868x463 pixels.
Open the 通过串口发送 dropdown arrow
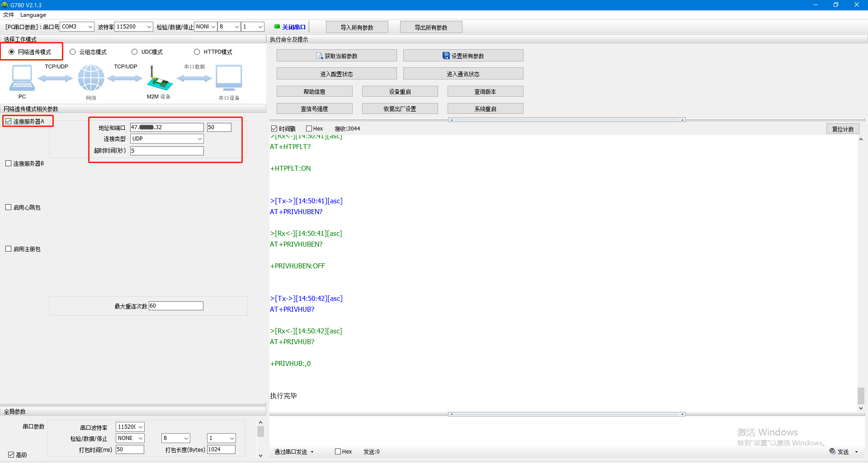tap(312, 452)
